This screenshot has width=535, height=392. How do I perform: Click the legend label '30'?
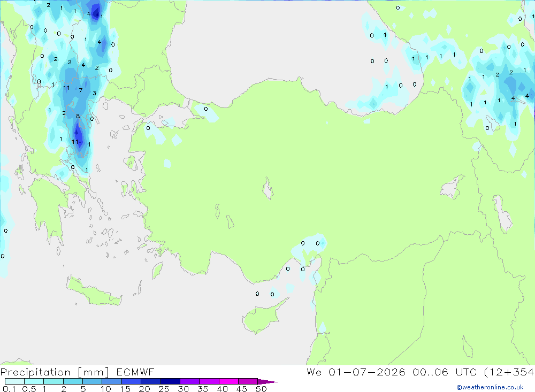[x=183, y=389]
